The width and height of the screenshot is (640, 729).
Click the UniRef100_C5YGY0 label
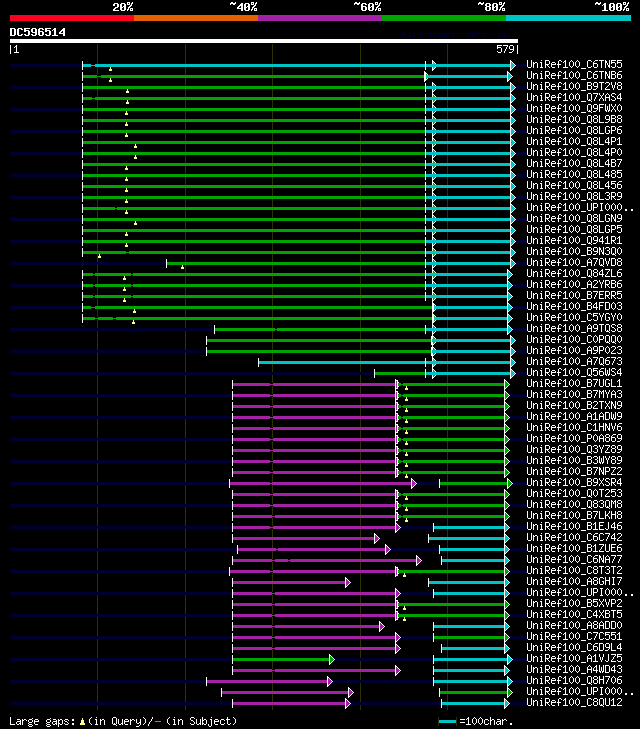(x=574, y=318)
